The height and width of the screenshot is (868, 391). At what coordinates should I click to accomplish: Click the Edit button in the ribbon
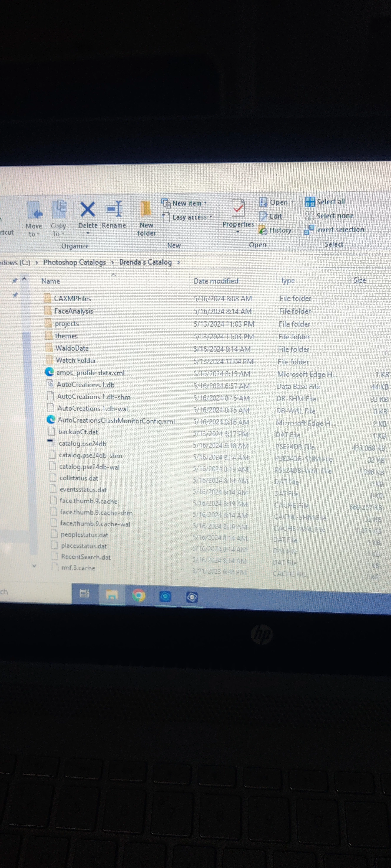[271, 216]
